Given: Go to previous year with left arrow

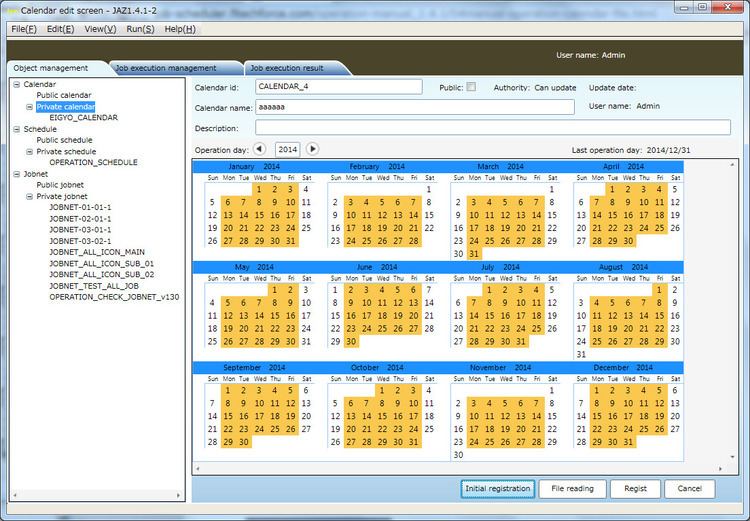Looking at the screenshot, I should coord(259,149).
